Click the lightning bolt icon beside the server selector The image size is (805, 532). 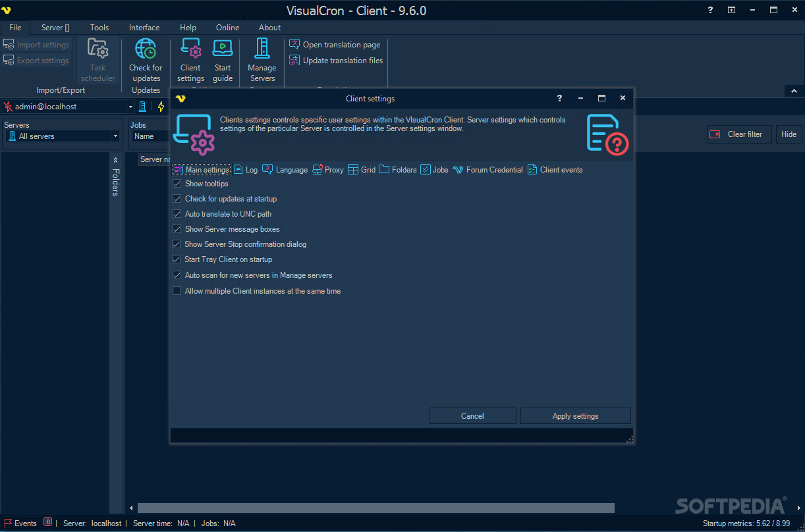click(161, 107)
